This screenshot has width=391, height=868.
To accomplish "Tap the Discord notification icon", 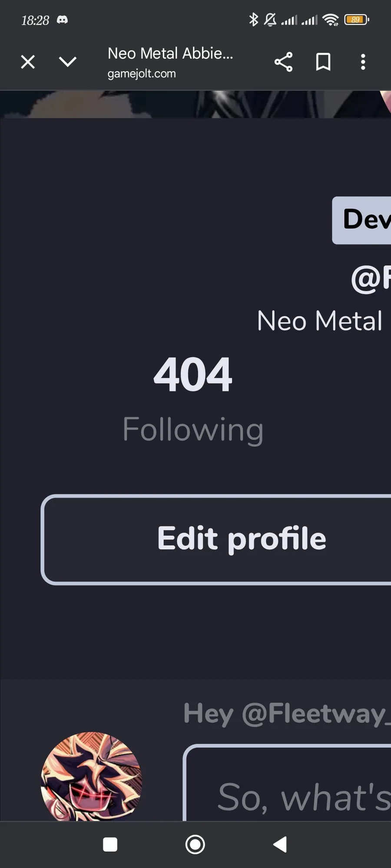I will point(62,20).
